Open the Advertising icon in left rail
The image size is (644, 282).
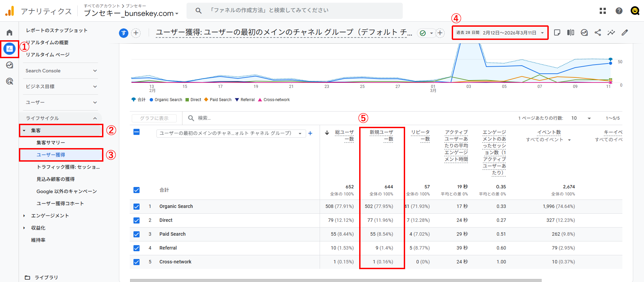pyautogui.click(x=9, y=81)
